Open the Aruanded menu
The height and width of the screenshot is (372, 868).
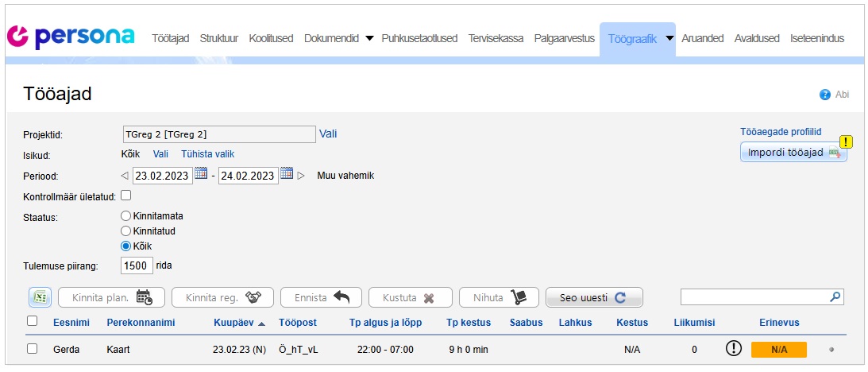(x=702, y=38)
